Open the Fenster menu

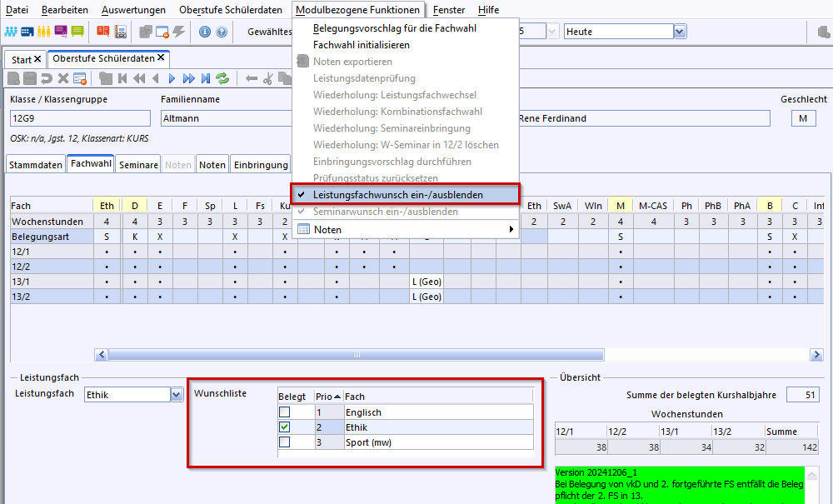click(449, 9)
